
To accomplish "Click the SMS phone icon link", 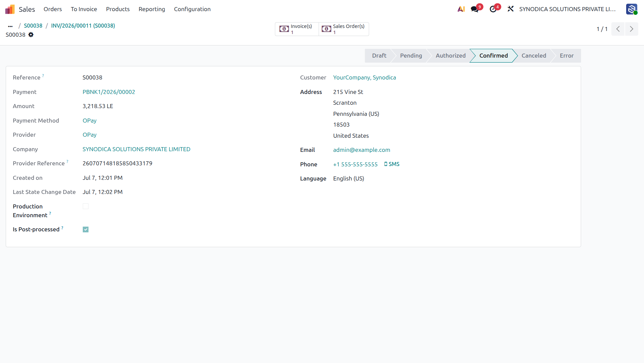I will click(x=392, y=164).
